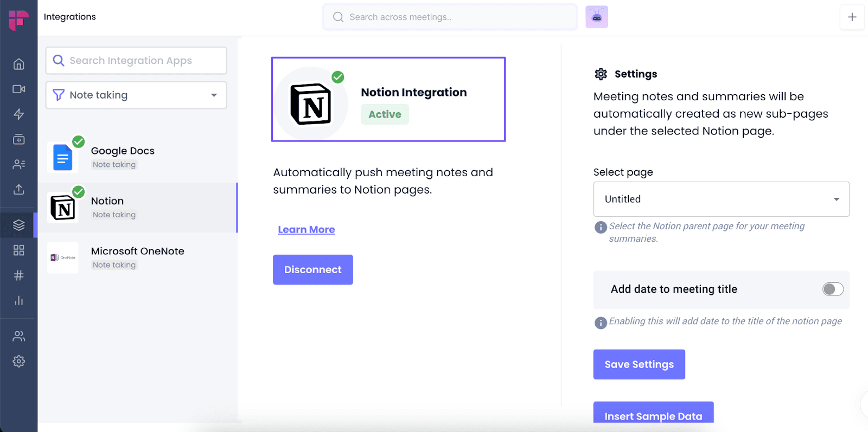Open the video camera meetings icon
The width and height of the screenshot is (868, 432).
[19, 89]
